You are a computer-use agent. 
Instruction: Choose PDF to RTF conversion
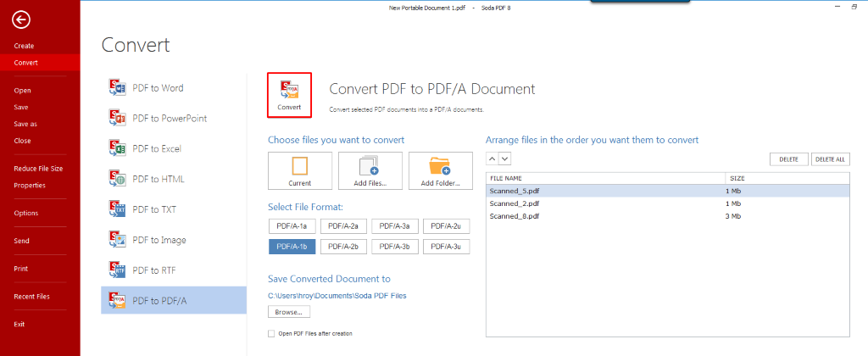click(174, 270)
